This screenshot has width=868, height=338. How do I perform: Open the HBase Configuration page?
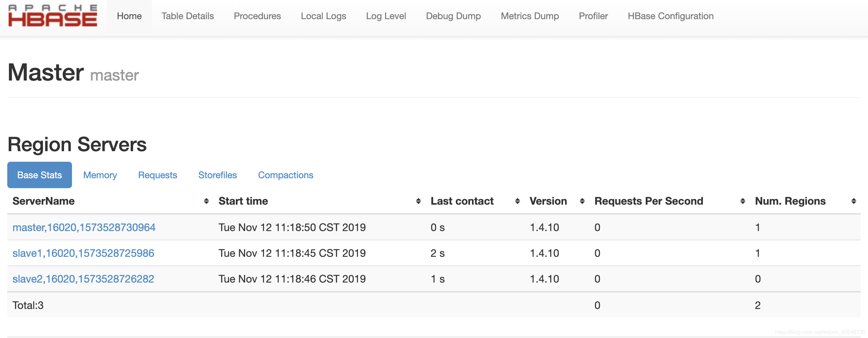[671, 16]
